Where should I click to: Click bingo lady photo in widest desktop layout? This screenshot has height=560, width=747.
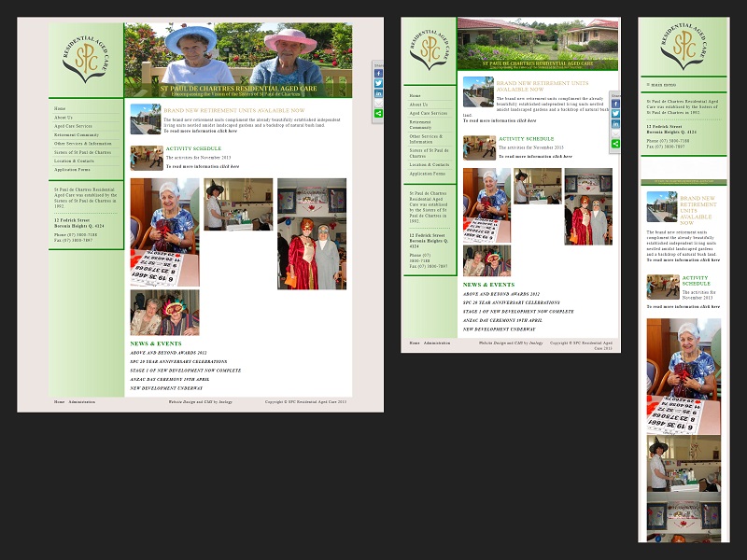tap(163, 231)
